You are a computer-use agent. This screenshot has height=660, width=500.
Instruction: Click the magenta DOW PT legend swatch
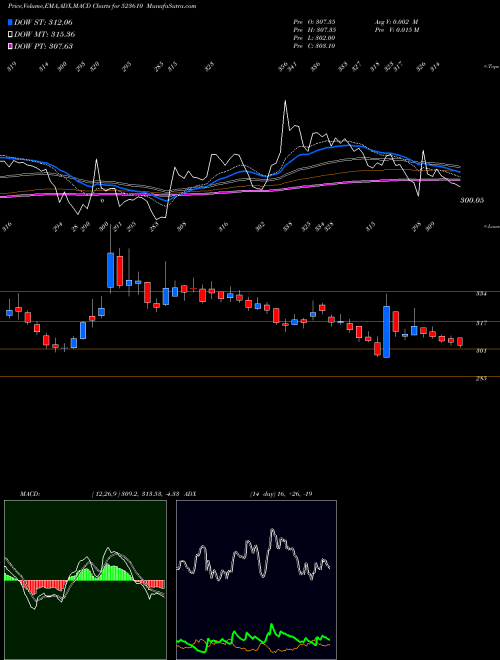[11, 46]
